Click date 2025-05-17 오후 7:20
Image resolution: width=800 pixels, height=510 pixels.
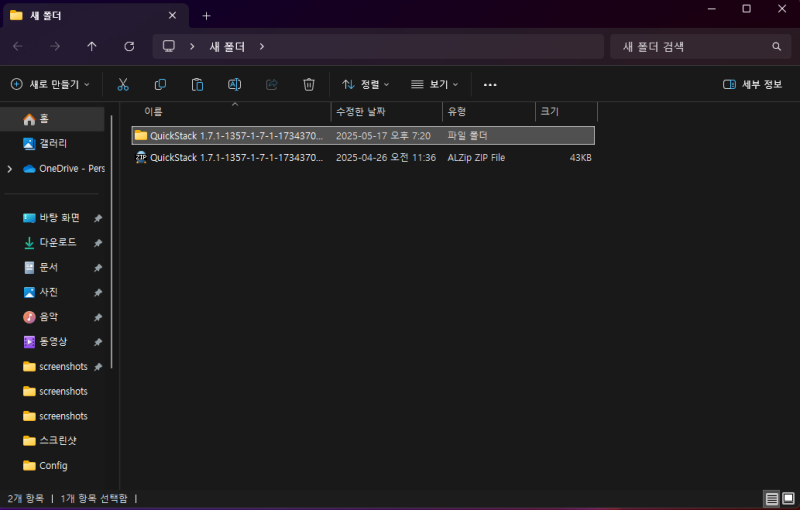coord(383,136)
